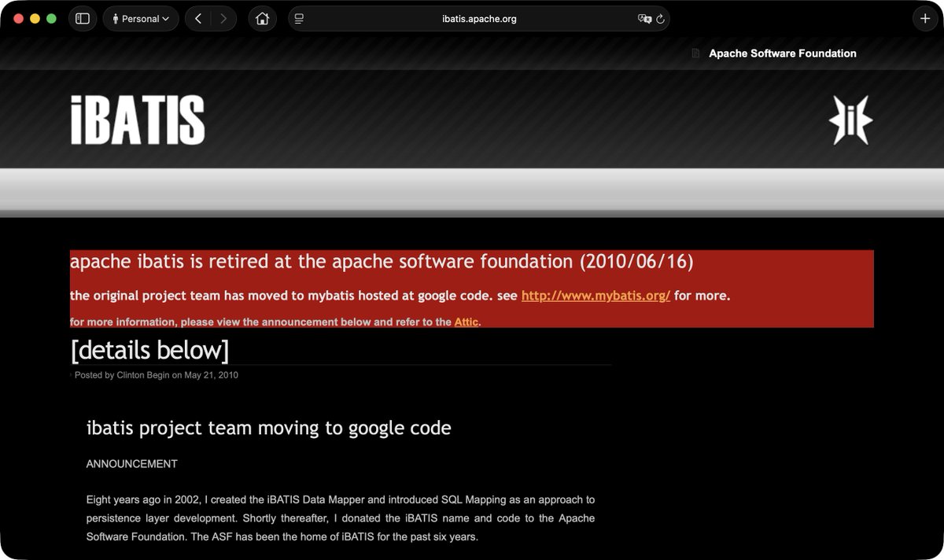Click the red close window button
The width and height of the screenshot is (944, 560).
pyautogui.click(x=19, y=18)
